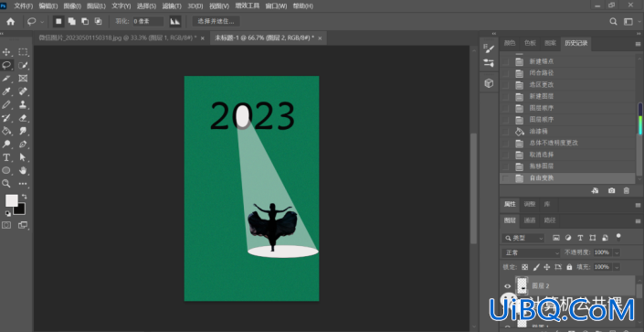Select the Clone Stamp tool
Viewport: 644px width, 332px height.
coord(23,104)
